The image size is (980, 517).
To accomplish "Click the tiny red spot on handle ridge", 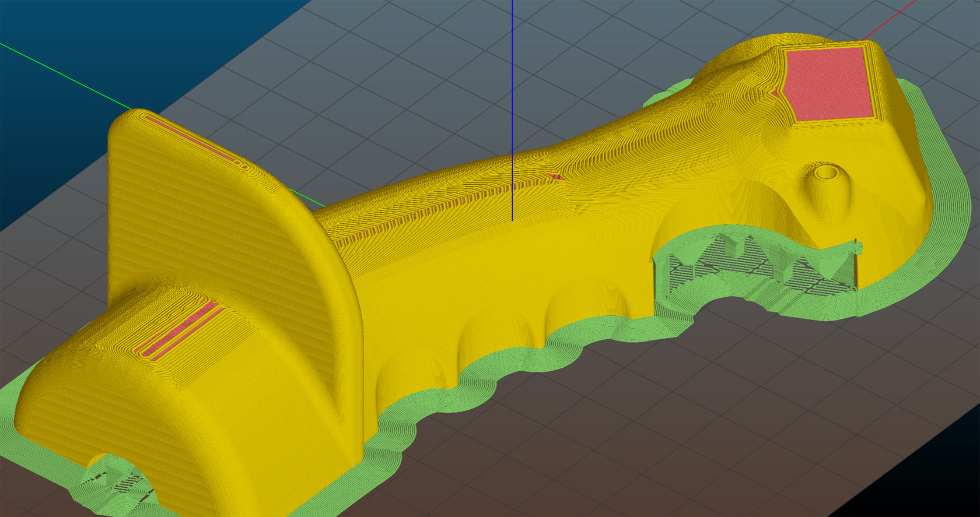I will pos(556,177).
